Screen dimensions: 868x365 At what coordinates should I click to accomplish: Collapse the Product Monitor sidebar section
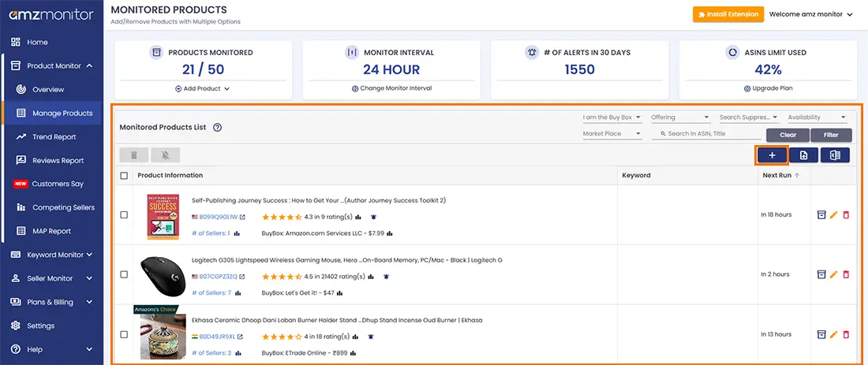point(51,65)
